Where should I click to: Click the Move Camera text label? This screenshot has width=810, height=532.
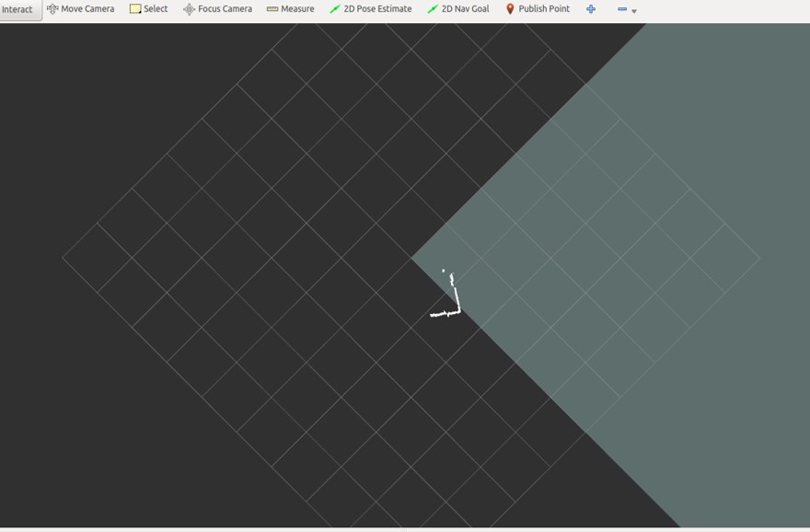87,9
